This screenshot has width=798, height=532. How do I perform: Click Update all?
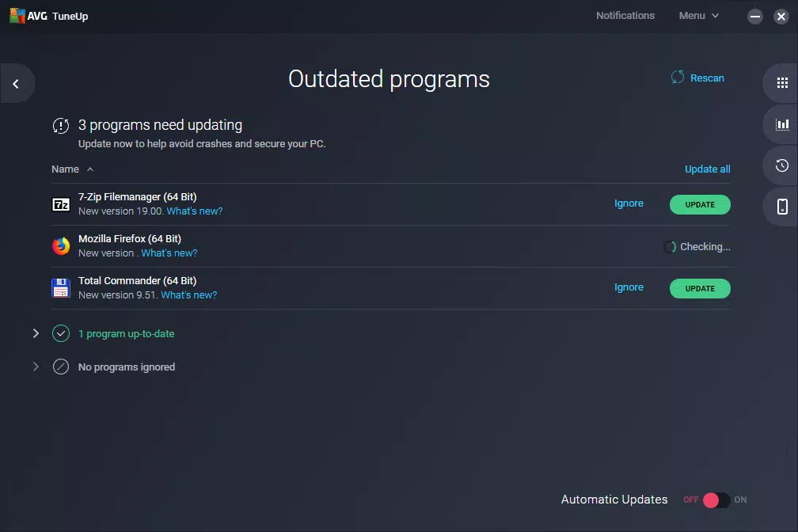(708, 169)
